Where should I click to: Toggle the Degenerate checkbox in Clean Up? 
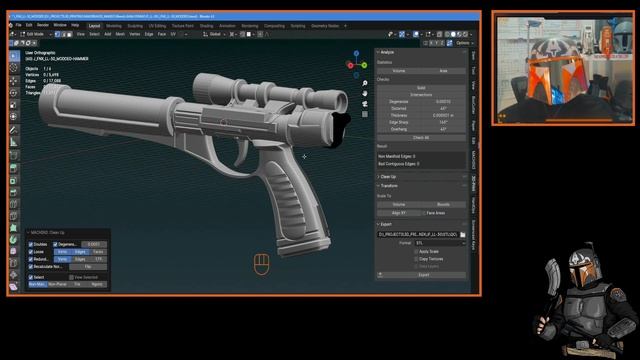(55, 244)
